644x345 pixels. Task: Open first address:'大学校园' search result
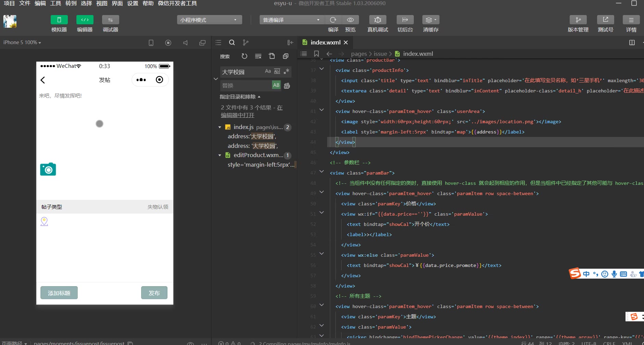(252, 137)
